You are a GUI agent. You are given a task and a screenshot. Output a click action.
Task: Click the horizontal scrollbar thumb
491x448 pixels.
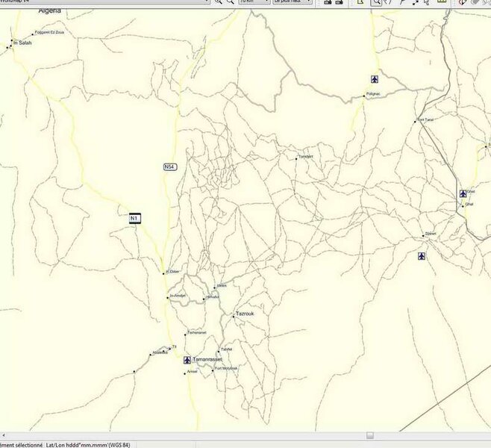[370, 435]
